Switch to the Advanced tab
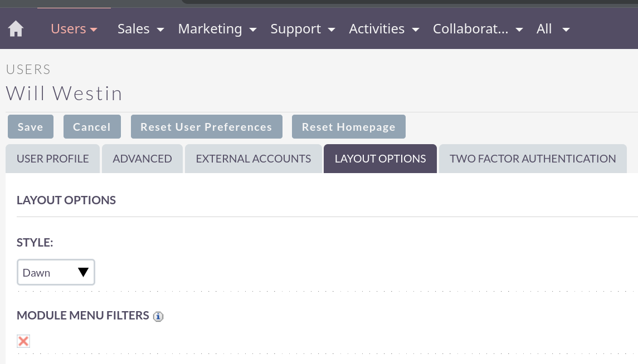 [x=142, y=159]
